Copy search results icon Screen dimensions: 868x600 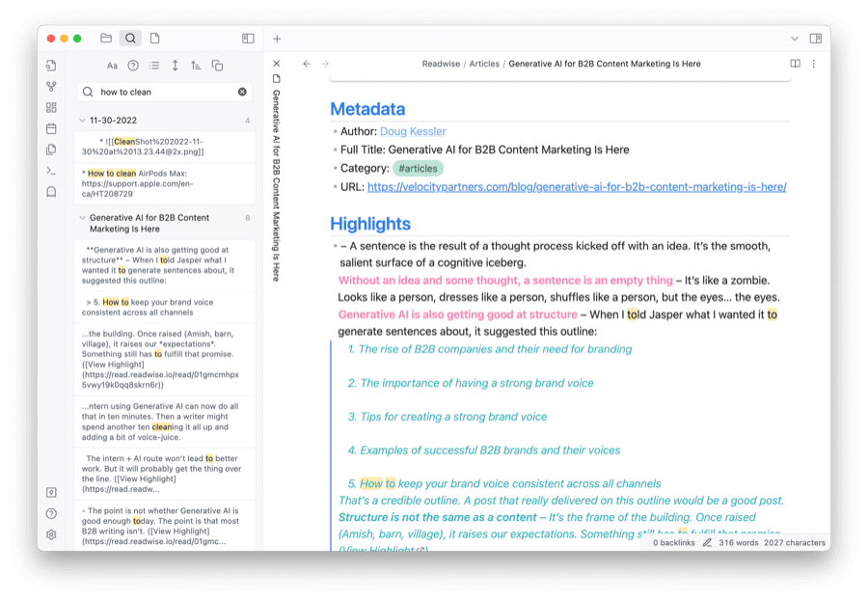click(x=217, y=66)
